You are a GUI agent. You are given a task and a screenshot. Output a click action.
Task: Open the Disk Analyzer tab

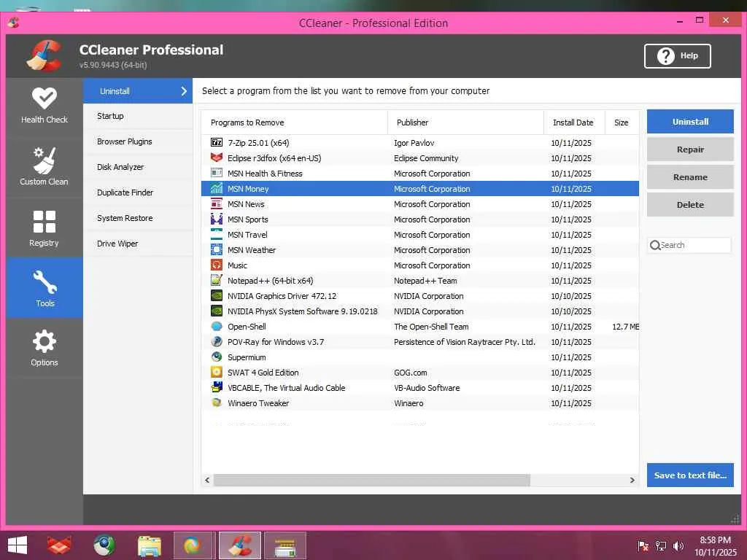(x=138, y=167)
